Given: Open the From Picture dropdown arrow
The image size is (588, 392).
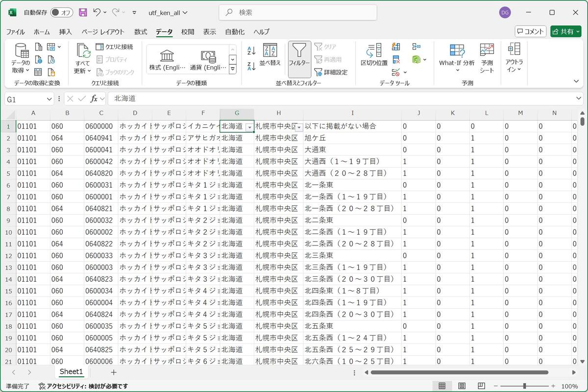Looking at the screenshot, I should (59, 47).
